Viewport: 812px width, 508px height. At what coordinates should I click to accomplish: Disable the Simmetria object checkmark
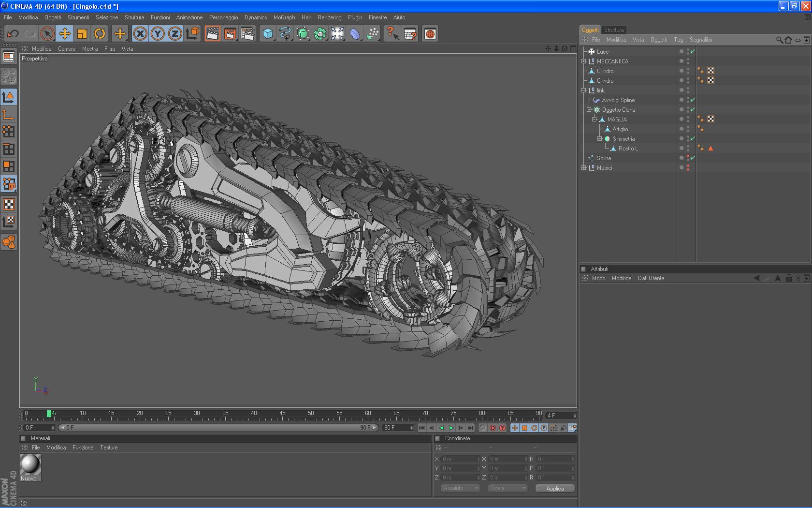[x=692, y=138]
